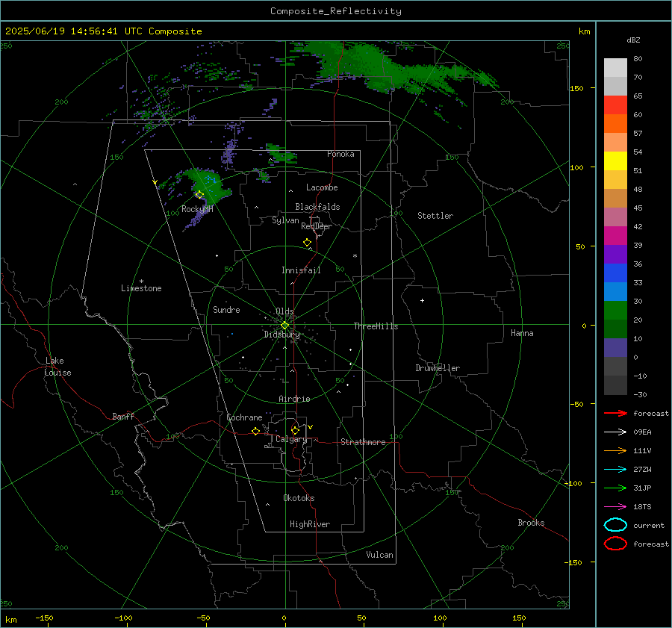
Task: Click the HighRiver town label
Action: pyautogui.click(x=310, y=524)
